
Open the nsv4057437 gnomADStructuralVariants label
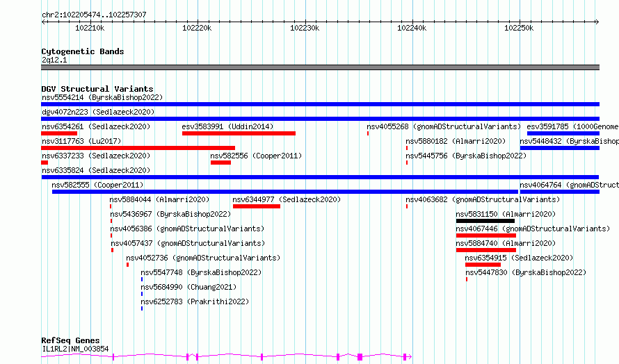pos(188,243)
